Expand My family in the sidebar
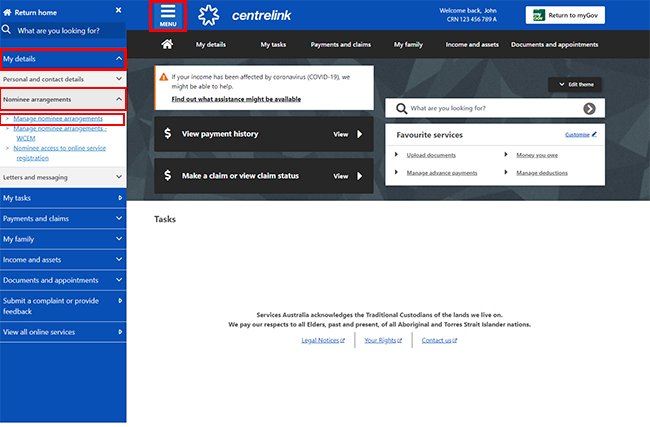This screenshot has height=427, width=650. [x=63, y=239]
